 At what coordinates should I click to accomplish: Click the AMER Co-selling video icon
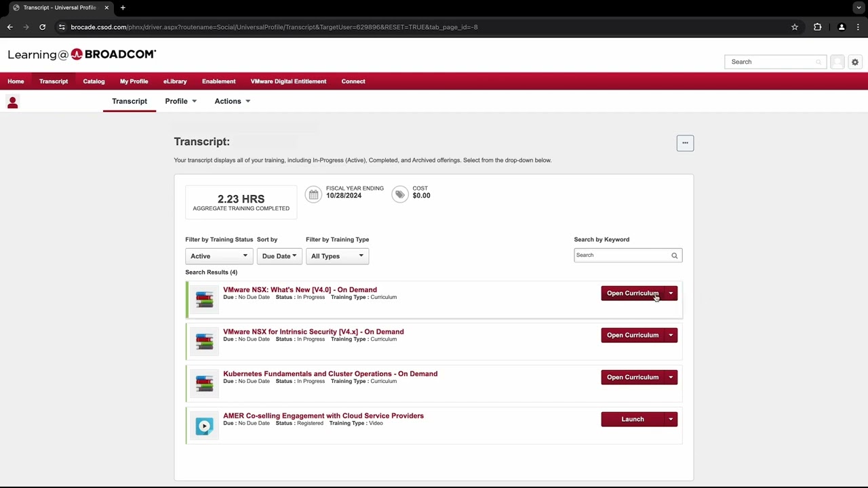[x=204, y=426]
